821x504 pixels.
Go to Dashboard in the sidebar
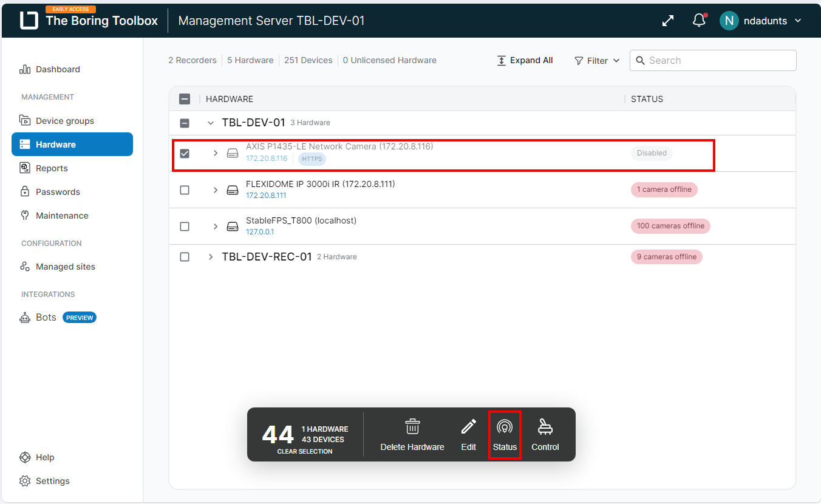(x=58, y=69)
